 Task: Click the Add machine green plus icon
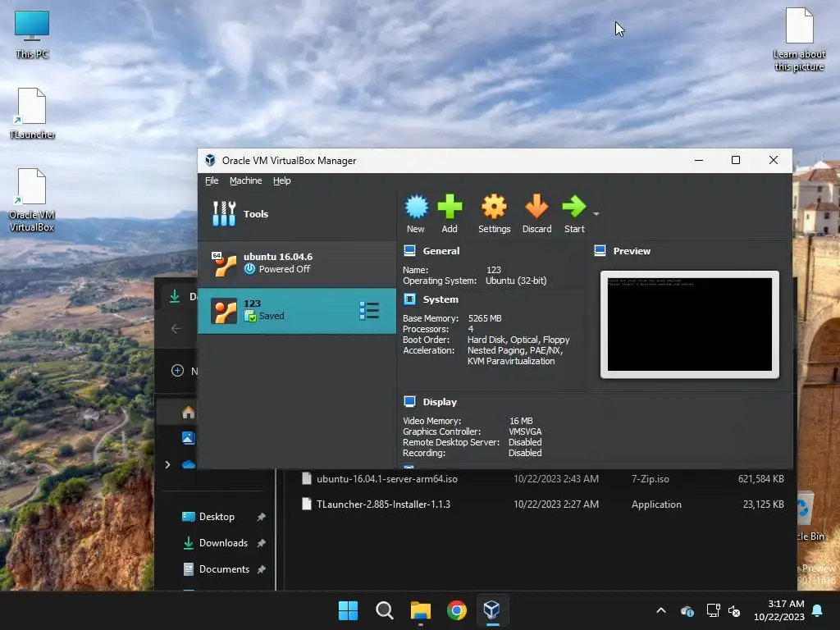(x=450, y=213)
